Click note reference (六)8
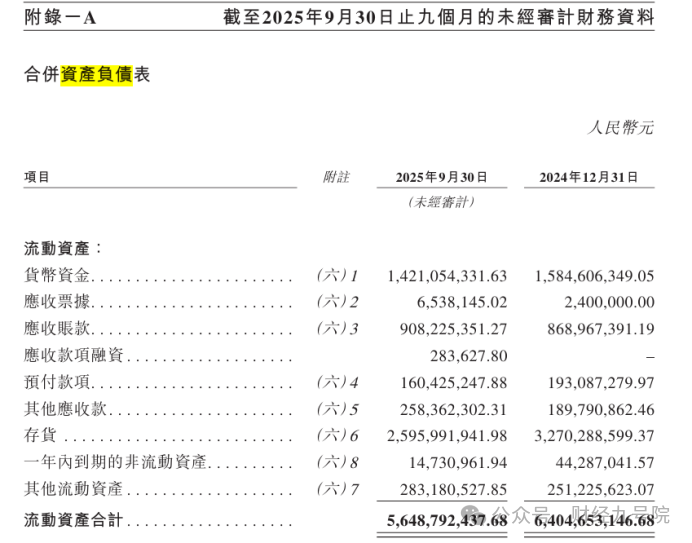The image size is (692, 543). (x=338, y=463)
